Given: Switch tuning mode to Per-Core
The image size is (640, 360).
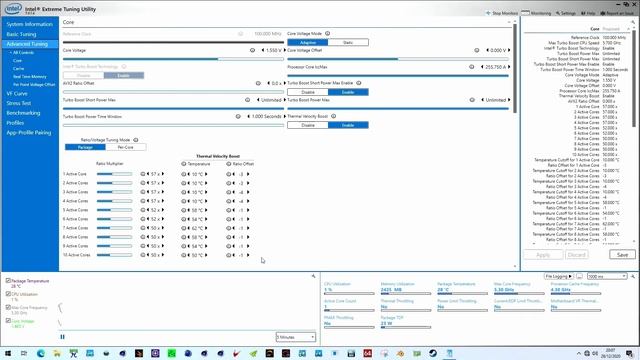Looking at the screenshot, I should tap(126, 147).
